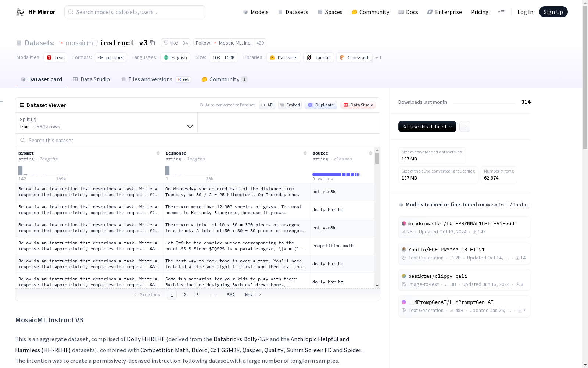The image size is (588, 368).
Task: Click the prompt lengths histogram
Action: pos(42,170)
